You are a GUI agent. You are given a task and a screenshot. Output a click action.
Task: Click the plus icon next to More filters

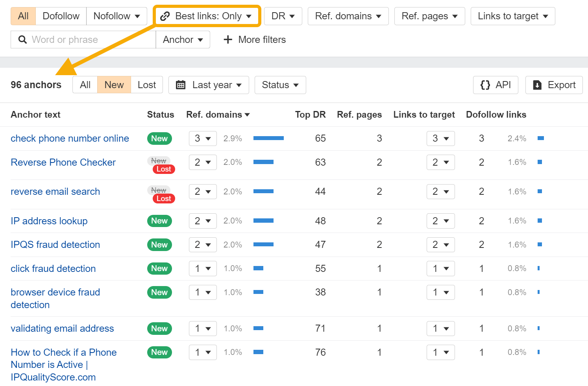[228, 39]
